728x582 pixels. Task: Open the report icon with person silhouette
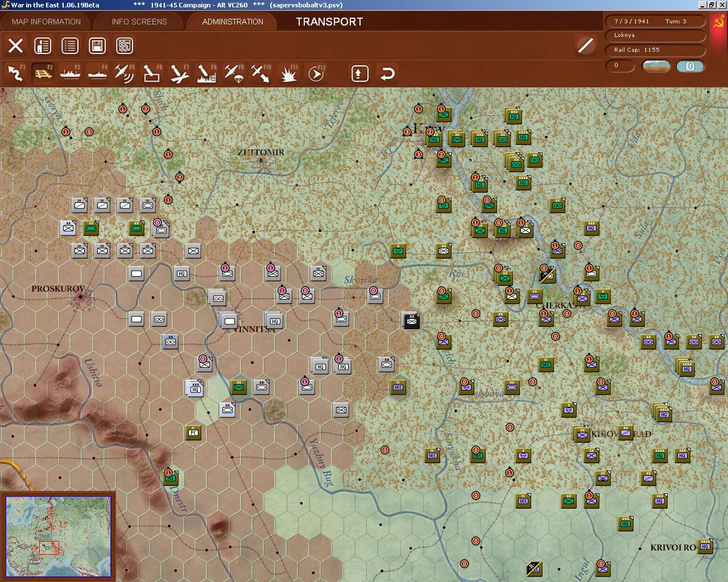coord(43,45)
